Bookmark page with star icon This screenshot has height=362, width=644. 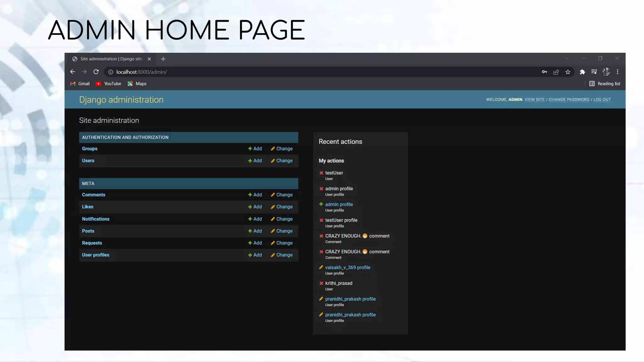tap(568, 72)
